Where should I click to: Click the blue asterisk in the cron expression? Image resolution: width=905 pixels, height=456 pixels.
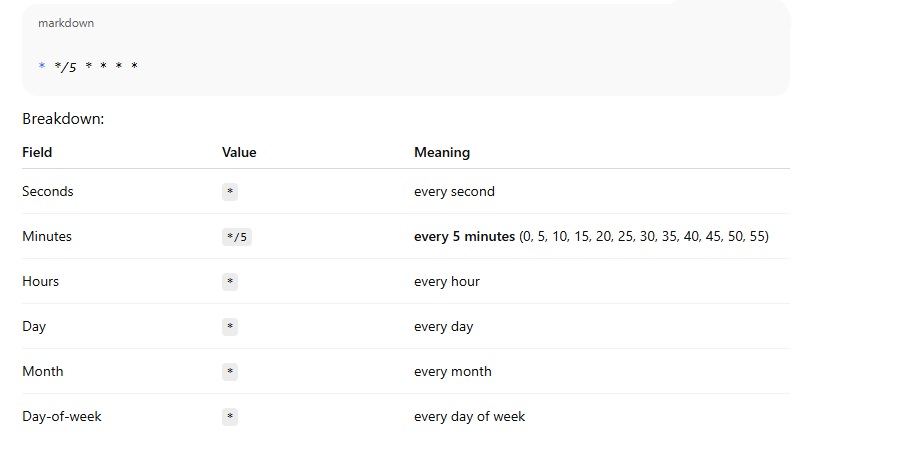pyautogui.click(x=42, y=67)
